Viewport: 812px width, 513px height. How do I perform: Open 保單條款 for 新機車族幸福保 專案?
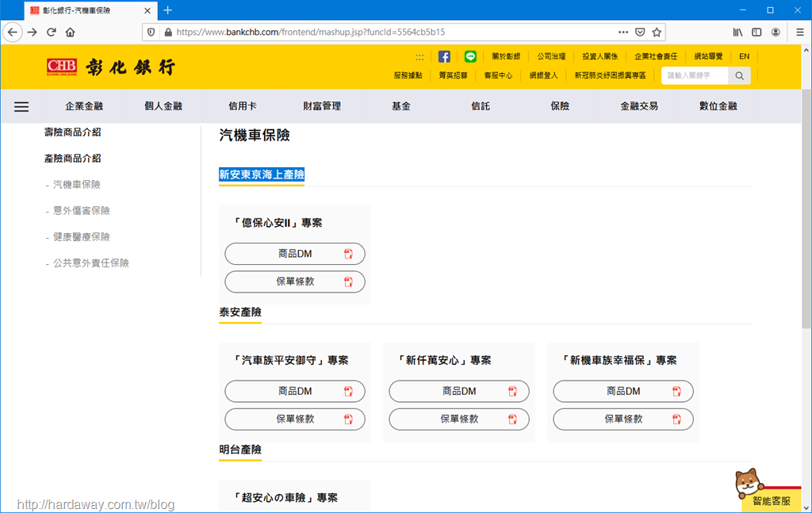[x=623, y=419]
